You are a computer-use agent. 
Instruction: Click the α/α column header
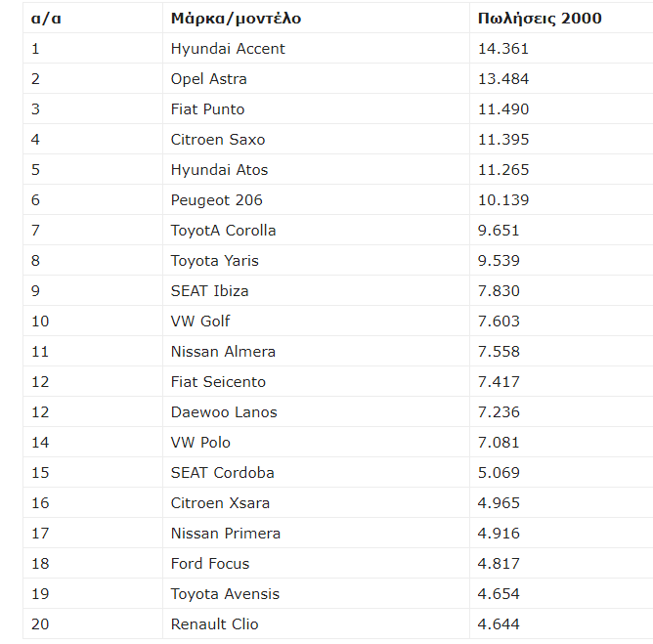point(46,19)
